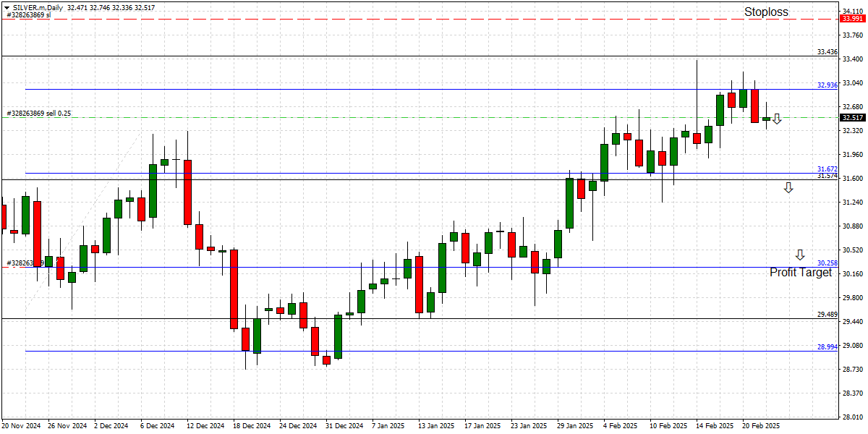The width and height of the screenshot is (868, 434).
Task: Select the red dashed stop loss order label
Action: pyautogui.click(x=29, y=15)
